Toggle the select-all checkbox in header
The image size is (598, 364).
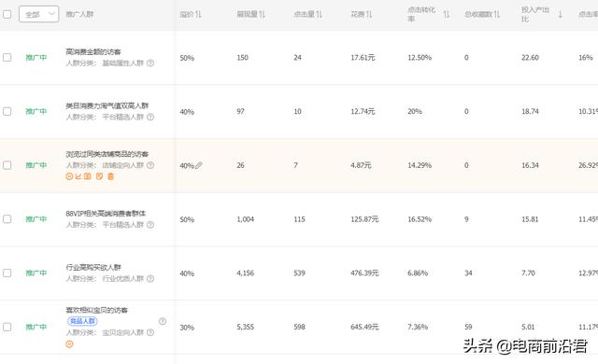[7, 15]
